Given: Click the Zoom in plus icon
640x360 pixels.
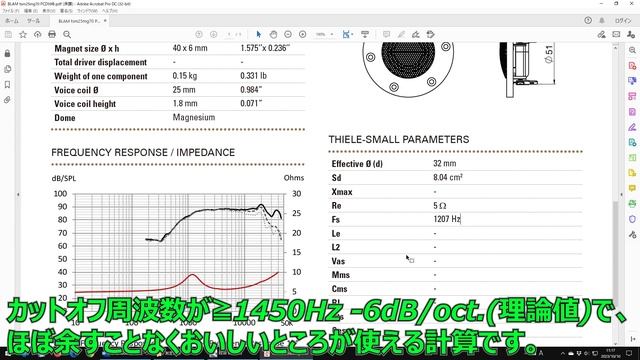Looking at the screenshot, I should (302, 35).
